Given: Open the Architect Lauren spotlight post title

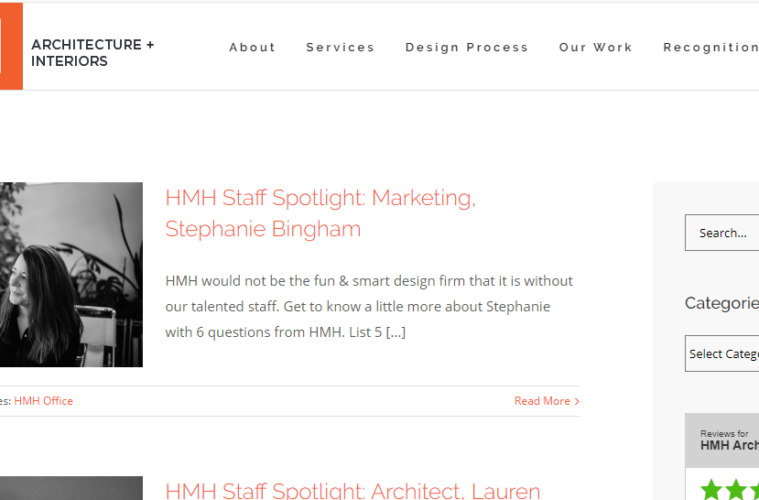Looking at the screenshot, I should [352, 490].
